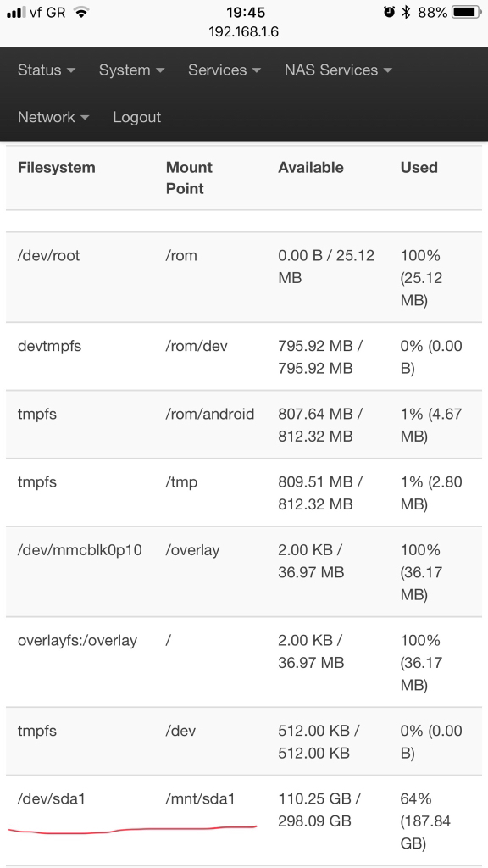
Task: Tap the 192.168.1.6 address bar
Action: 243,32
